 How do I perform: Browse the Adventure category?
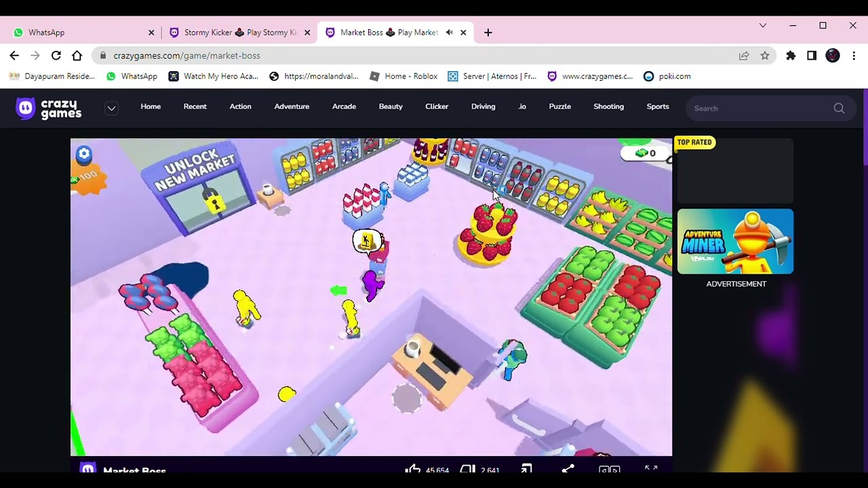[x=292, y=106]
